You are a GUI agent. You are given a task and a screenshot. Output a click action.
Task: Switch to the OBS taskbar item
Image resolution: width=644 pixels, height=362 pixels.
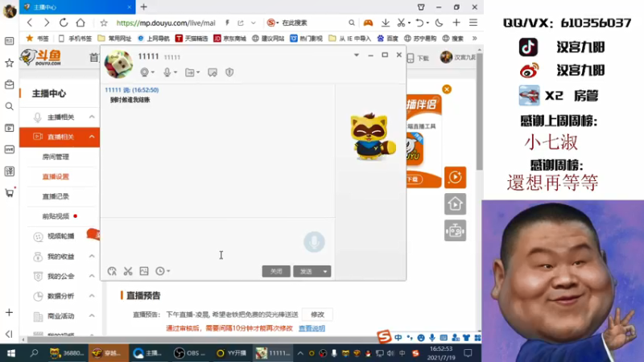coord(190,353)
